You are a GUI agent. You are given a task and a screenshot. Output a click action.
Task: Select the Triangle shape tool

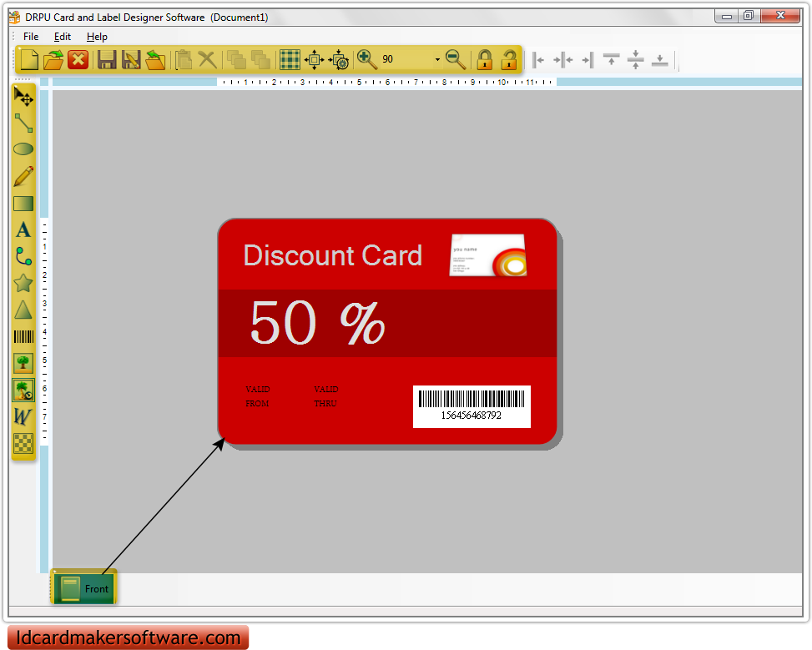23,310
